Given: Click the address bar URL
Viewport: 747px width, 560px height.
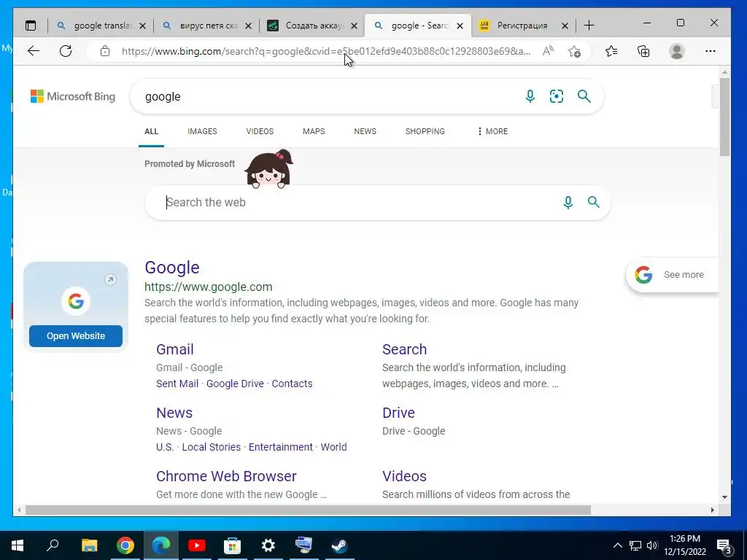Looking at the screenshot, I should 326,52.
